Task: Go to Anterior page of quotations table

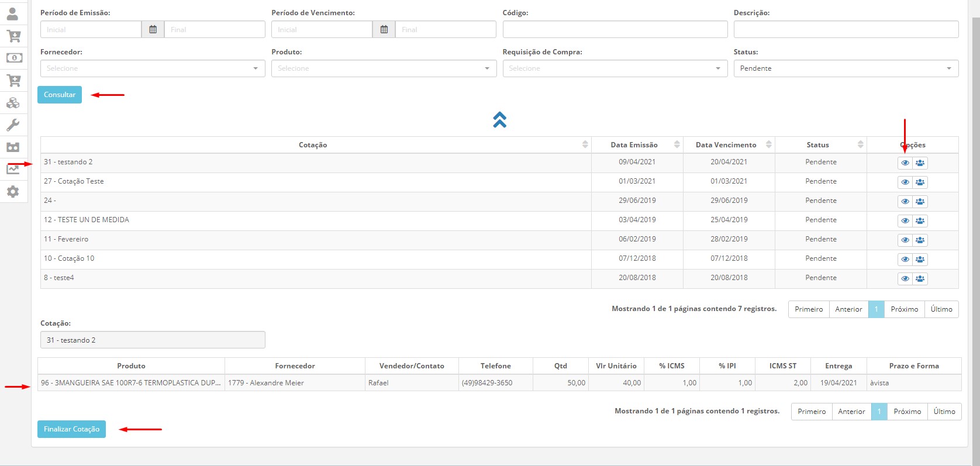Action: coord(848,309)
